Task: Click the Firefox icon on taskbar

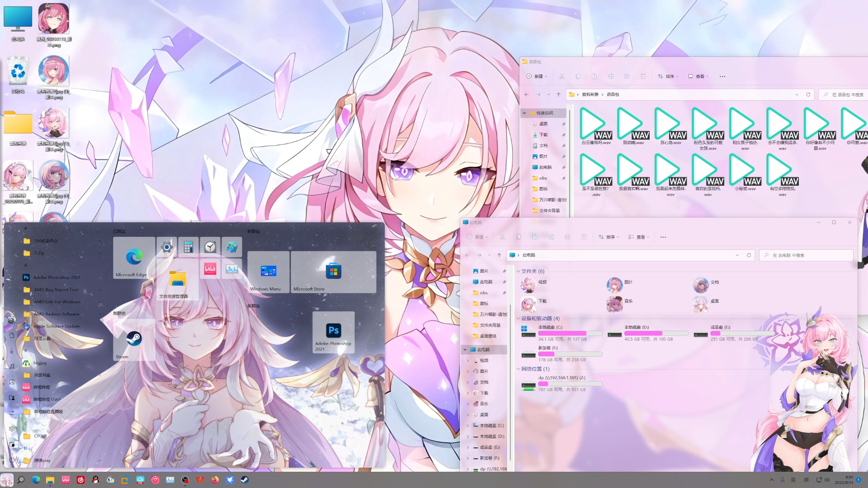Action: 215,480
